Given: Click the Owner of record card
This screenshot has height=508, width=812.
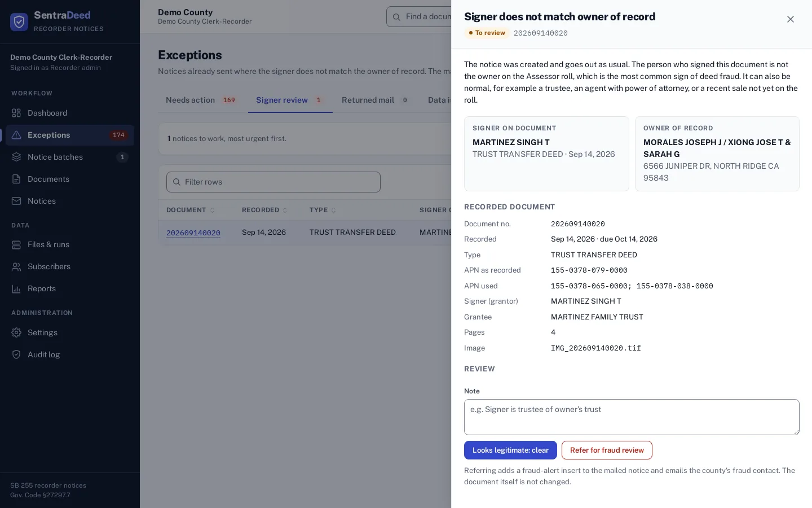Looking at the screenshot, I should pos(717,154).
